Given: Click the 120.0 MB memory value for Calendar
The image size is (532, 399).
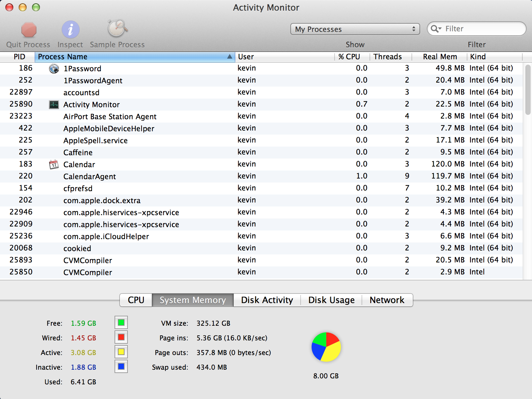Looking at the screenshot, I should point(448,164).
